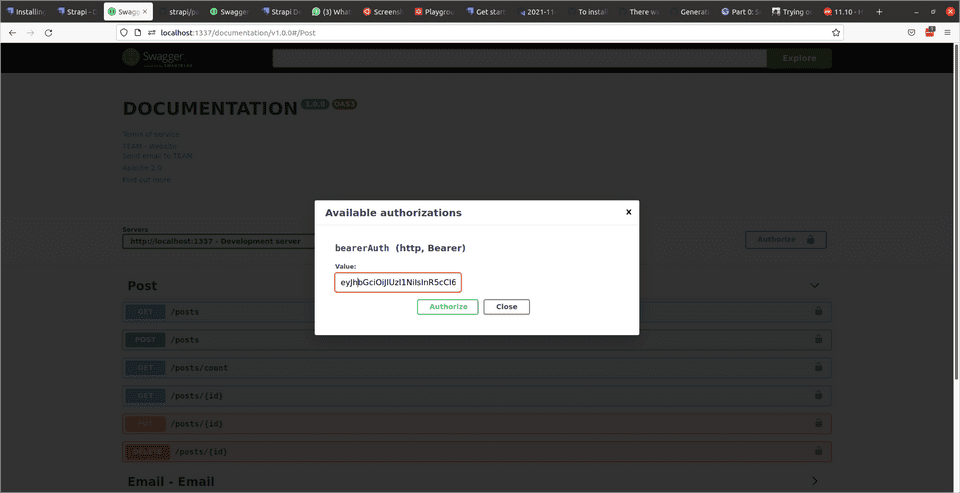This screenshot has width=960, height=493.
Task: Click the lock icon on the GET /posts/{id} row
Action: point(818,395)
